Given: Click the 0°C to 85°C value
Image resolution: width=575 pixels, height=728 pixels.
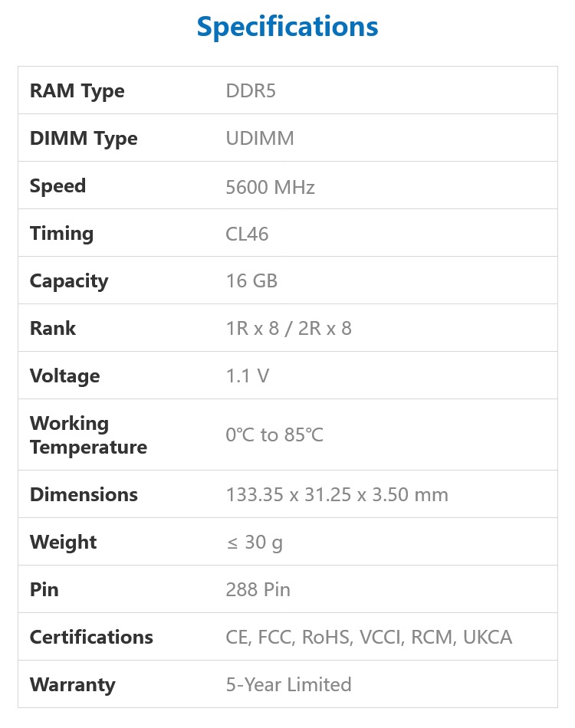Looking at the screenshot, I should [274, 435].
